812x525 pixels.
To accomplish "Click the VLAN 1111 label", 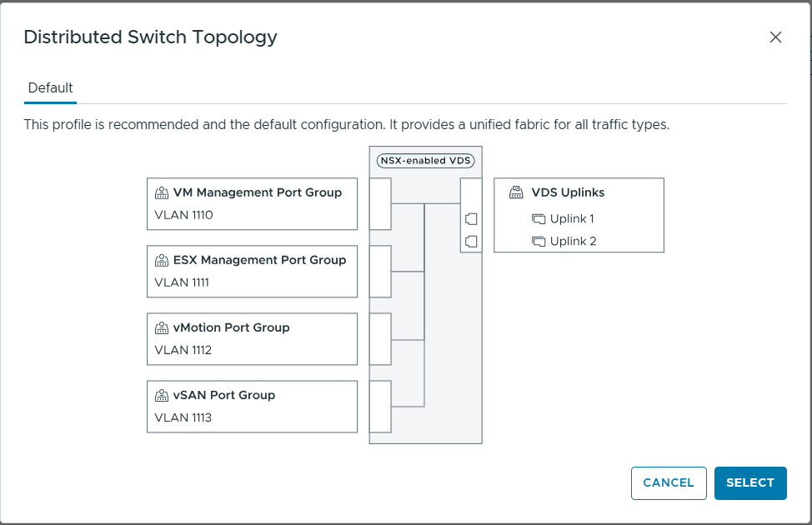I will (182, 282).
